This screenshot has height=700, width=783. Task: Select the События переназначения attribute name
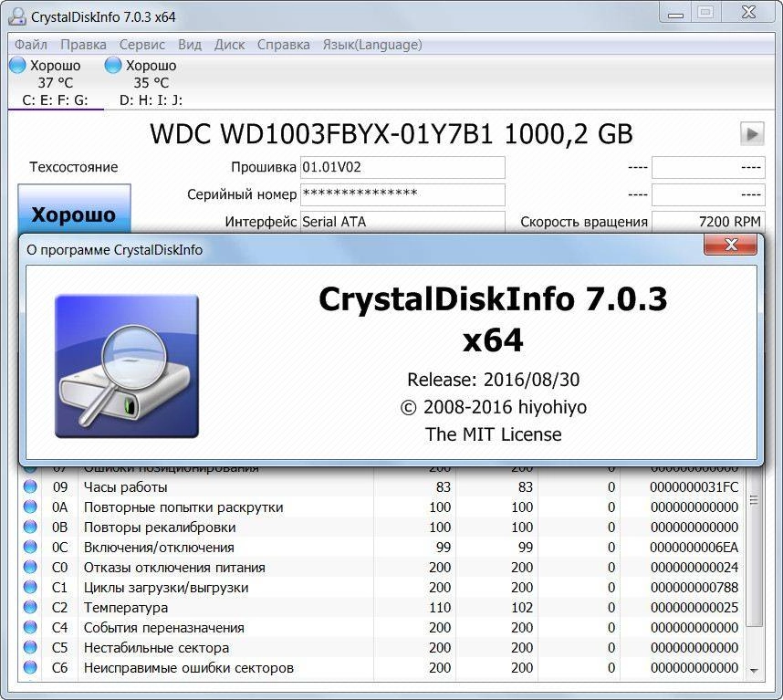pos(163,628)
